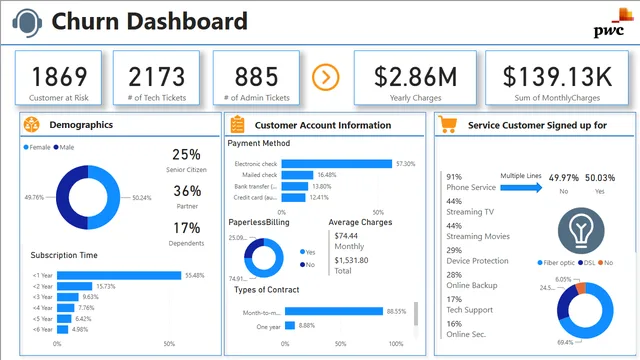Open the Customer at Risk card
Viewport: 640px width, 360px height.
coord(58,78)
